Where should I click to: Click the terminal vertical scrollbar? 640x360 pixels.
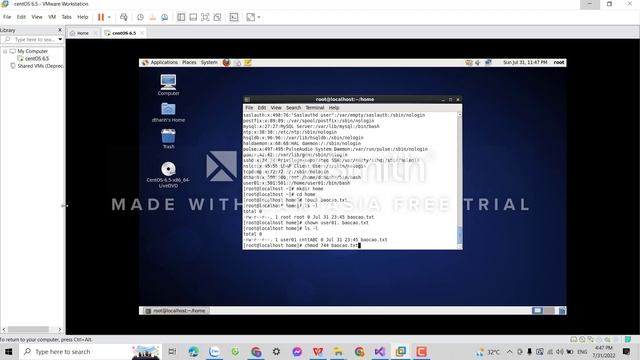point(460,180)
